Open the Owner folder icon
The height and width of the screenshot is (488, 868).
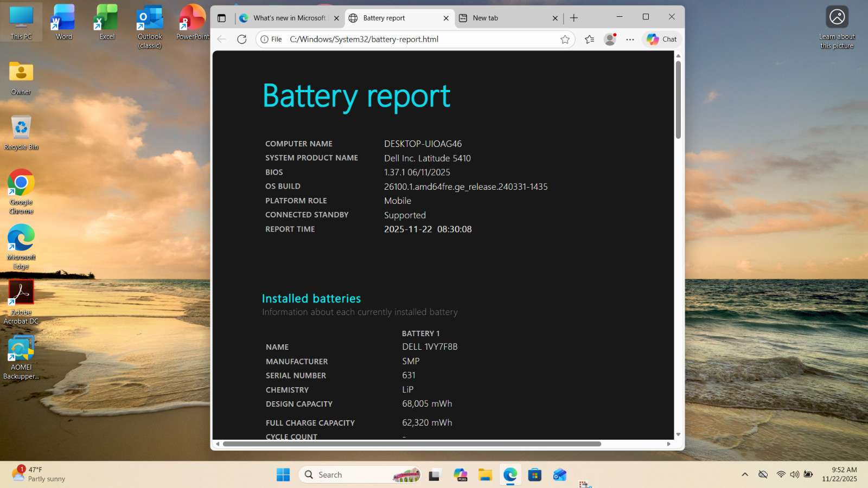(x=21, y=78)
